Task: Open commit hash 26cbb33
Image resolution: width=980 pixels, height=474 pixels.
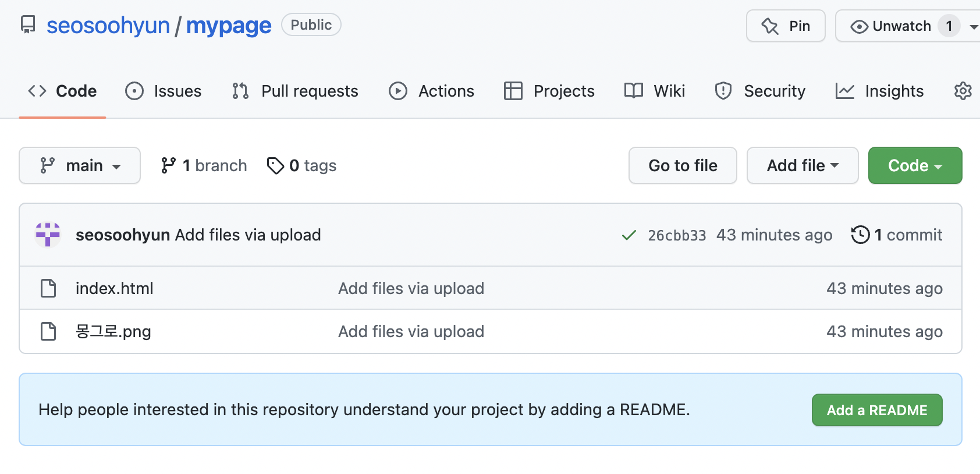Action: (677, 235)
